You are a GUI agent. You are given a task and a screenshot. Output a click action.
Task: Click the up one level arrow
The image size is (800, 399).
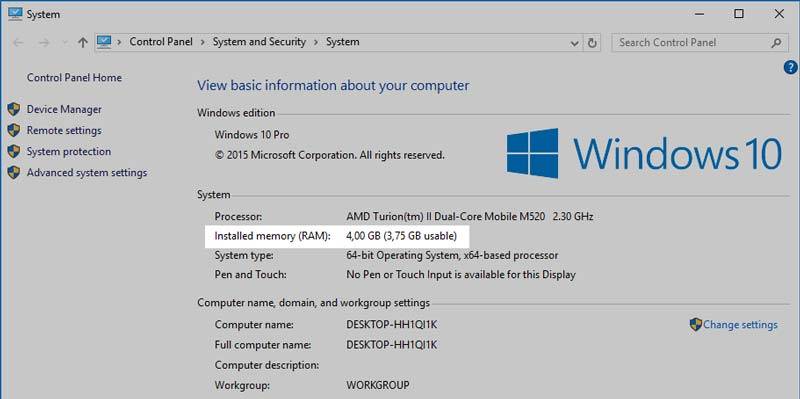point(83,43)
